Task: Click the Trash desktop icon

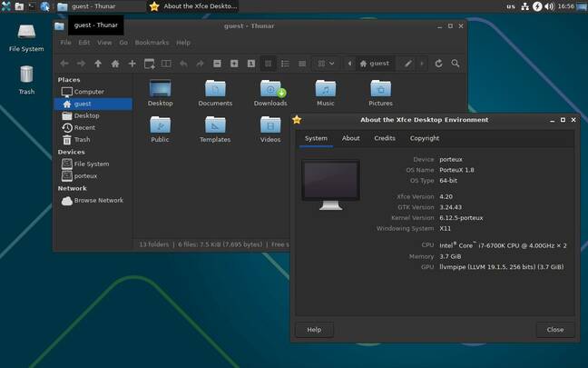Action: [x=26, y=80]
